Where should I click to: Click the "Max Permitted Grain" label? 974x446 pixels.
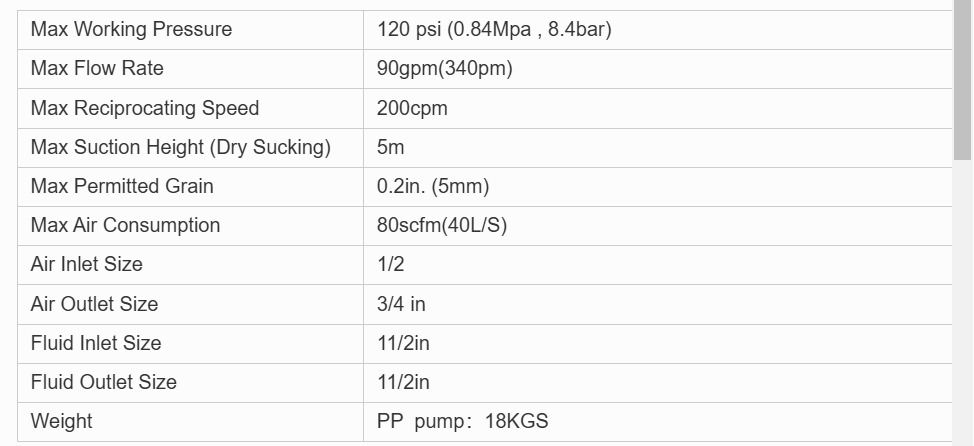point(122,186)
